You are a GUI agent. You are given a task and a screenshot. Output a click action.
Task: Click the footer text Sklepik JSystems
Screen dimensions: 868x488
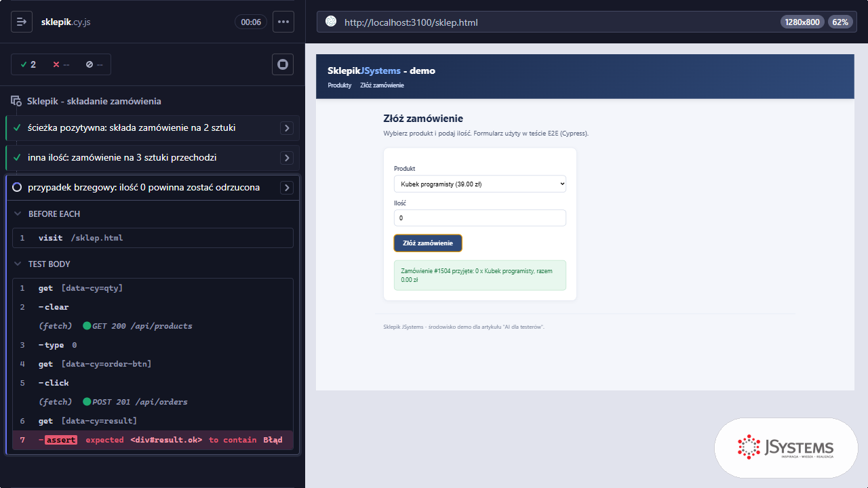pos(464,327)
